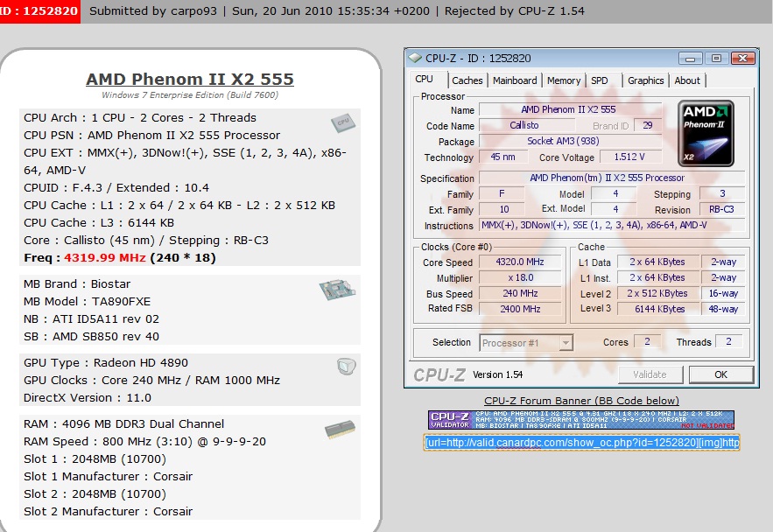Viewport: 773px width, 532px height.
Task: Minimize the CPU-Z window
Action: click(691, 59)
